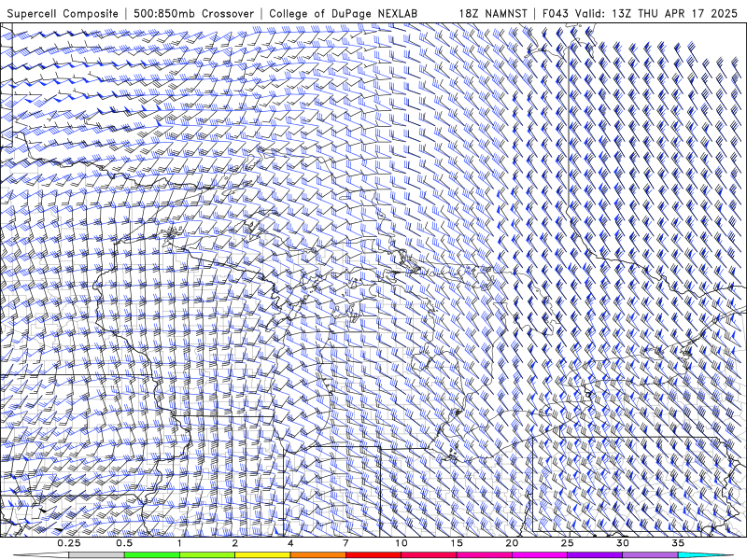Click the legend value 30
The image size is (747, 560).
click(623, 543)
